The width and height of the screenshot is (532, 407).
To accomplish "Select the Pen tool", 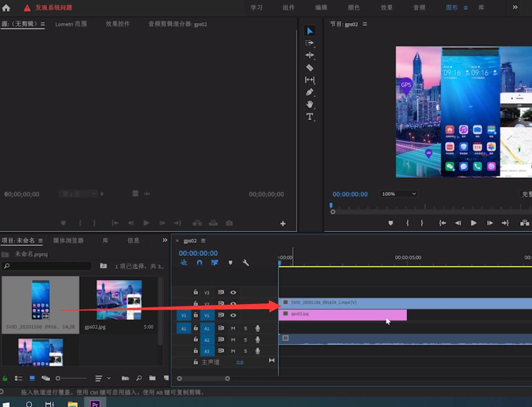I will [309, 92].
